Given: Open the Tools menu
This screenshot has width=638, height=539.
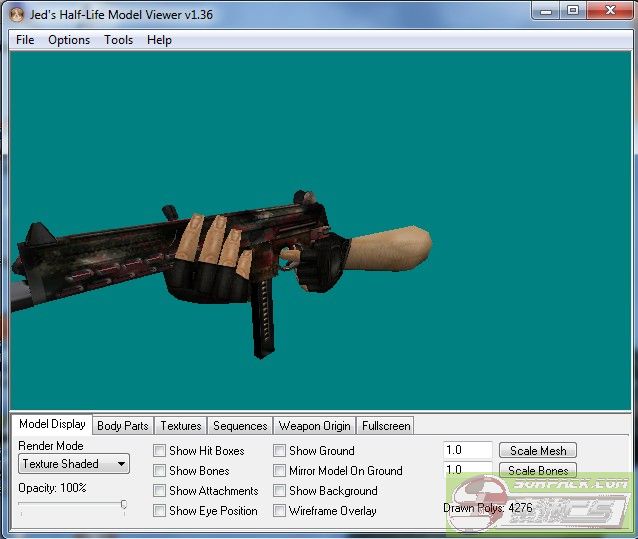Looking at the screenshot, I should [118, 40].
